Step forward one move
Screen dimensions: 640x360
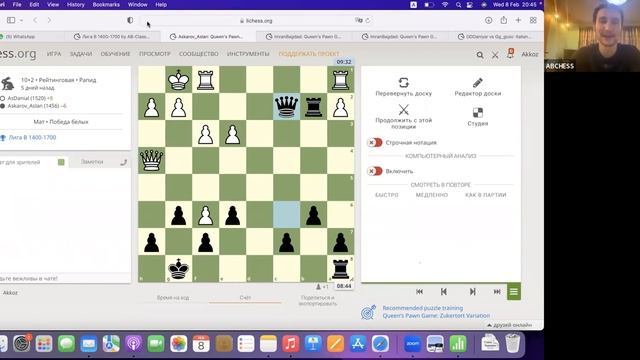pyautogui.click(x=472, y=291)
